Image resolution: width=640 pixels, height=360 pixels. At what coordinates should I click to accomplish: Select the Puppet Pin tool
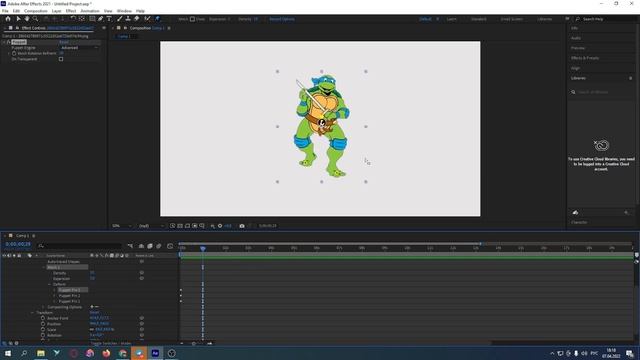158,19
